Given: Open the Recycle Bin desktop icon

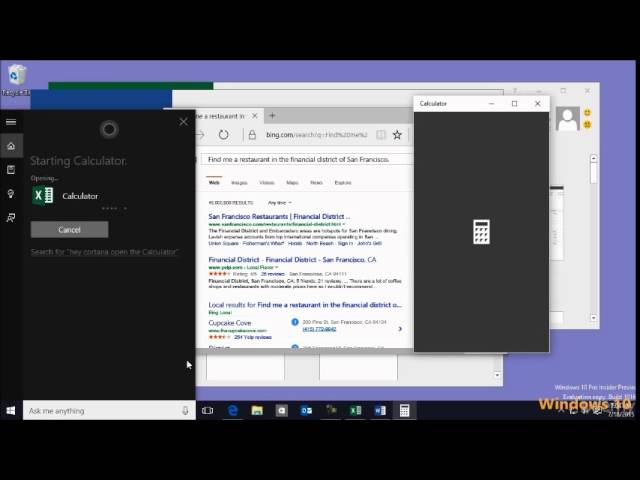Looking at the screenshot, I should click(16, 80).
